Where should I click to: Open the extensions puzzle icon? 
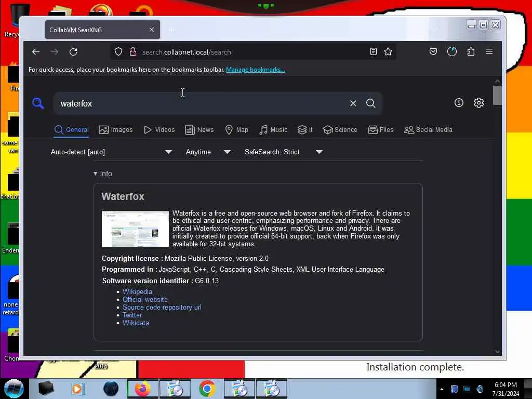click(471, 51)
